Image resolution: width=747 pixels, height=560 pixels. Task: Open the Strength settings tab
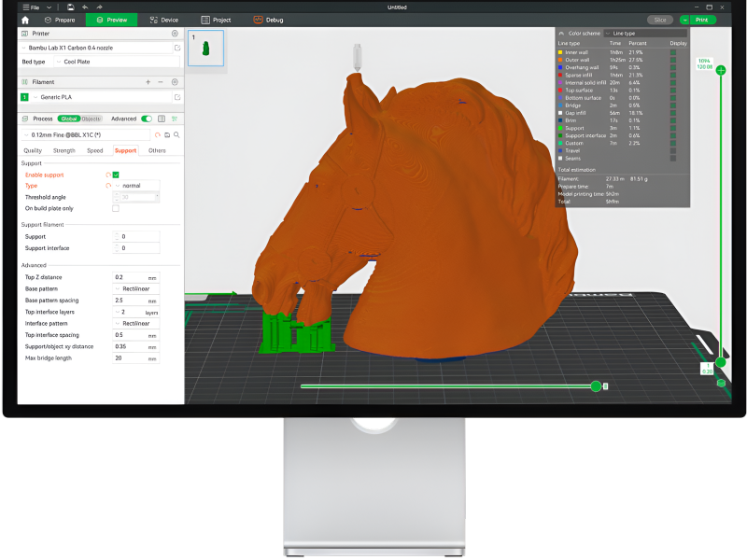click(63, 150)
